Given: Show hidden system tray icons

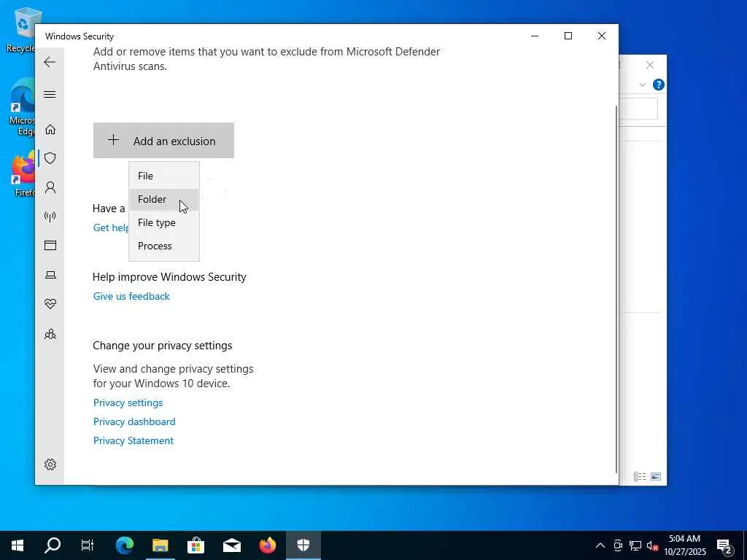Looking at the screenshot, I should [600, 545].
